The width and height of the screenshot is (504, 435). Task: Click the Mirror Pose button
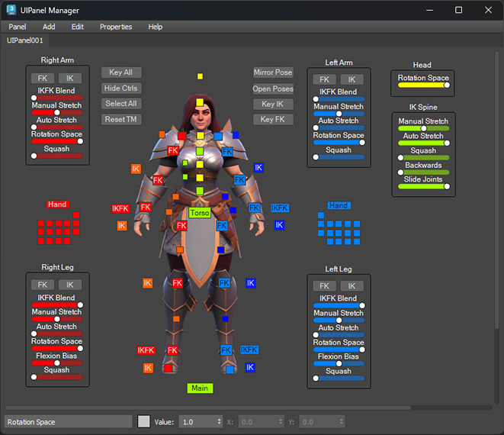[273, 72]
